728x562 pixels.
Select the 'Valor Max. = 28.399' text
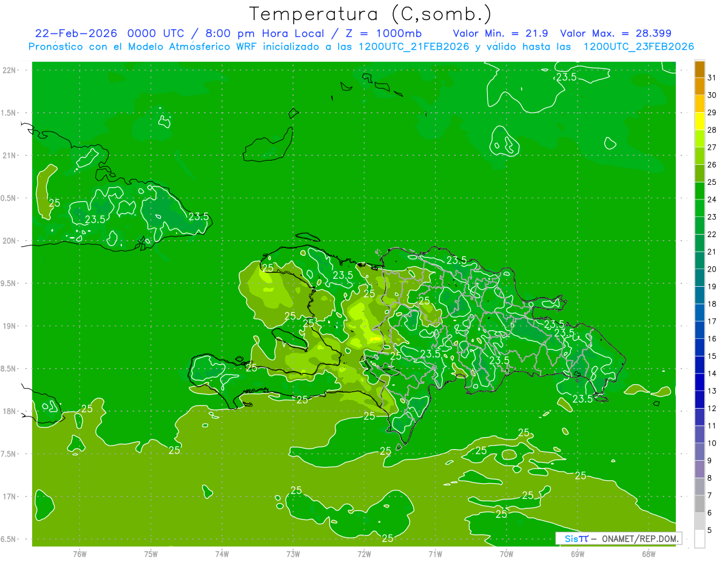[616, 33]
